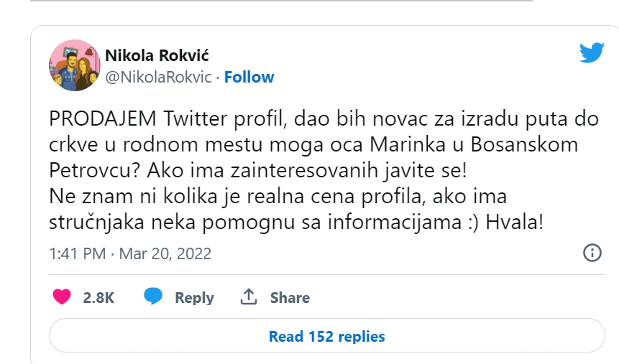Click the 1:41 PM time text
The width and height of the screenshot is (619, 364).
(x=77, y=253)
